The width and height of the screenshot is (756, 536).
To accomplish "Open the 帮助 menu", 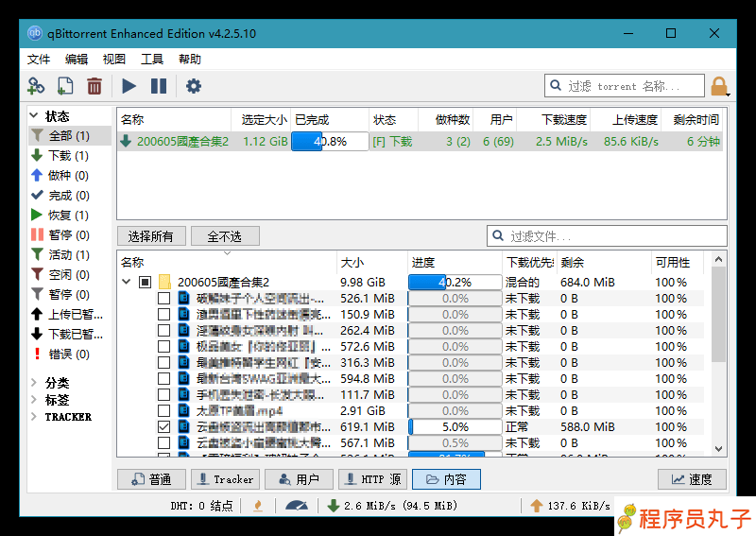I will click(190, 60).
